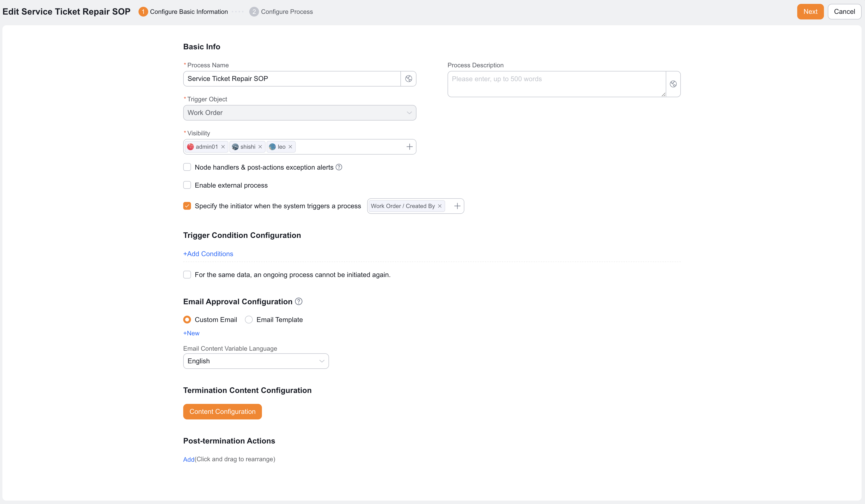
Task: Click the Next button
Action: point(810,12)
